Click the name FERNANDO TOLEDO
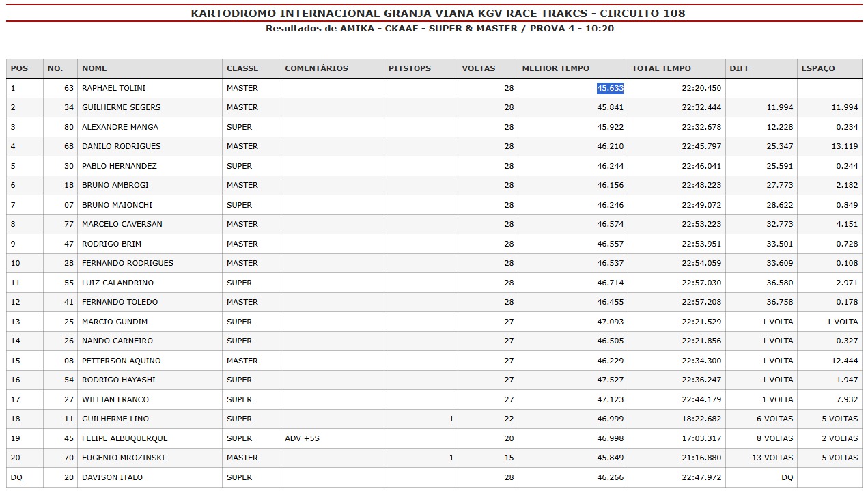868x491 pixels. pyautogui.click(x=120, y=302)
